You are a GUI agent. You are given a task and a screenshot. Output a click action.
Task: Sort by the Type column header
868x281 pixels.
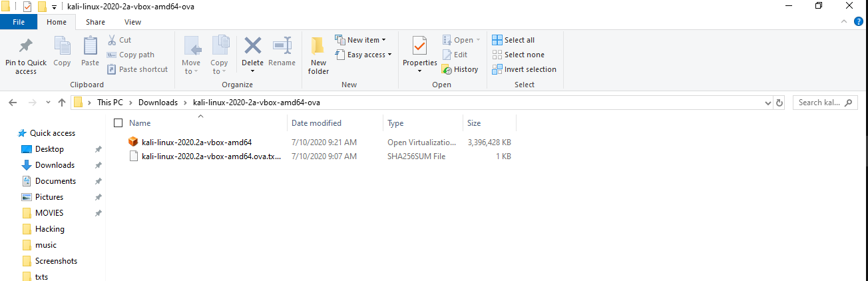point(395,123)
